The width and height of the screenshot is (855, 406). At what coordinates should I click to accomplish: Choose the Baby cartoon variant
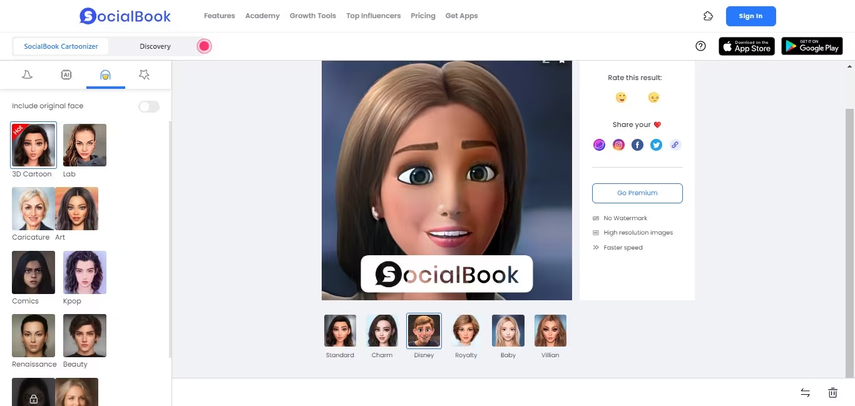coord(508,331)
